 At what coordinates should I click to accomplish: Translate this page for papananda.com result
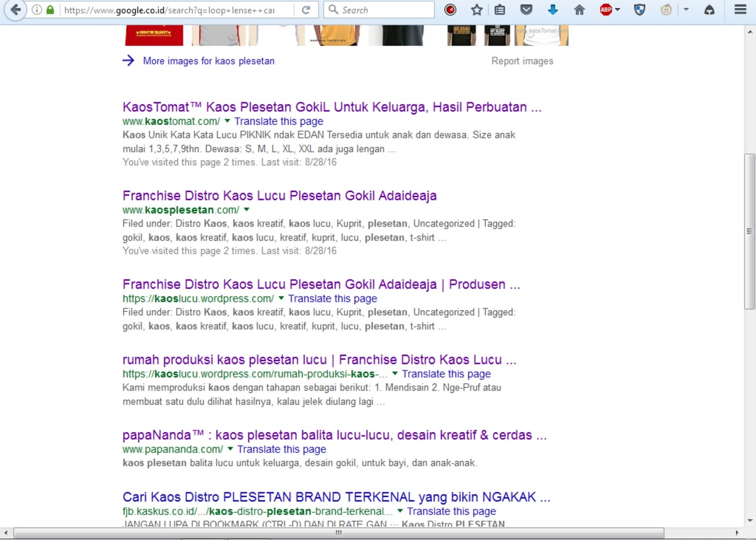tap(282, 449)
